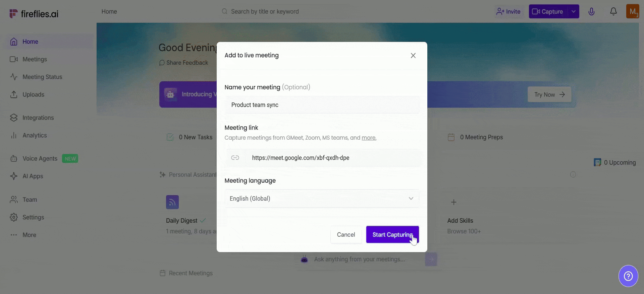The width and height of the screenshot is (644, 294).
Task: Open the user profile avatar
Action: [633, 12]
